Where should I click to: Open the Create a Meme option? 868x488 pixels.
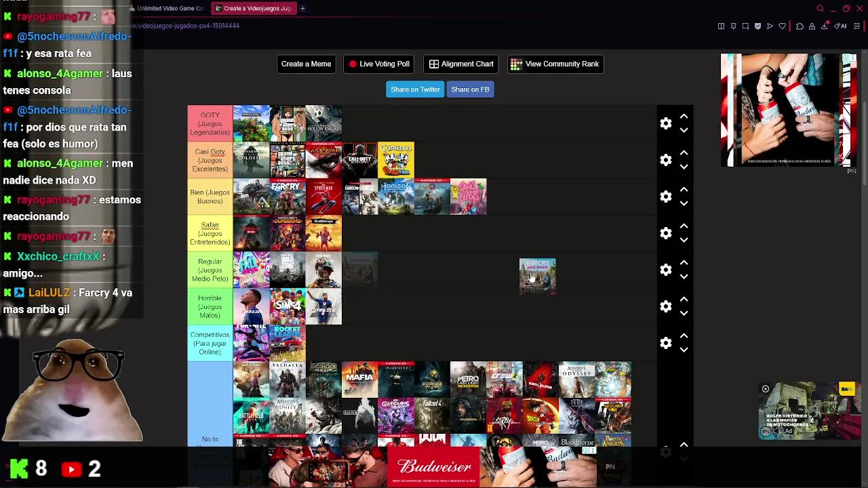306,64
